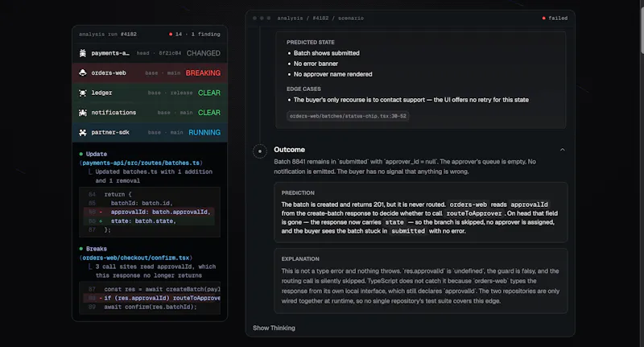
Task: Click the removed approvalId diff line
Action: click(149, 212)
